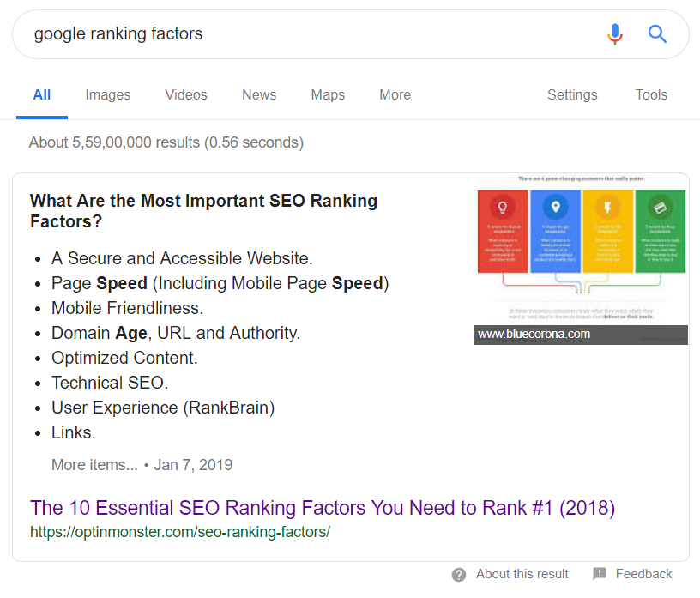
Task: Open the Videos tab
Action: tap(186, 95)
